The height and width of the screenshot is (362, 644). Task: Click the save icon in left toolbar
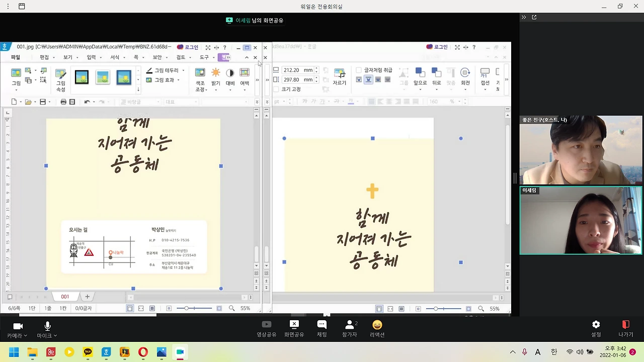pyautogui.click(x=43, y=102)
